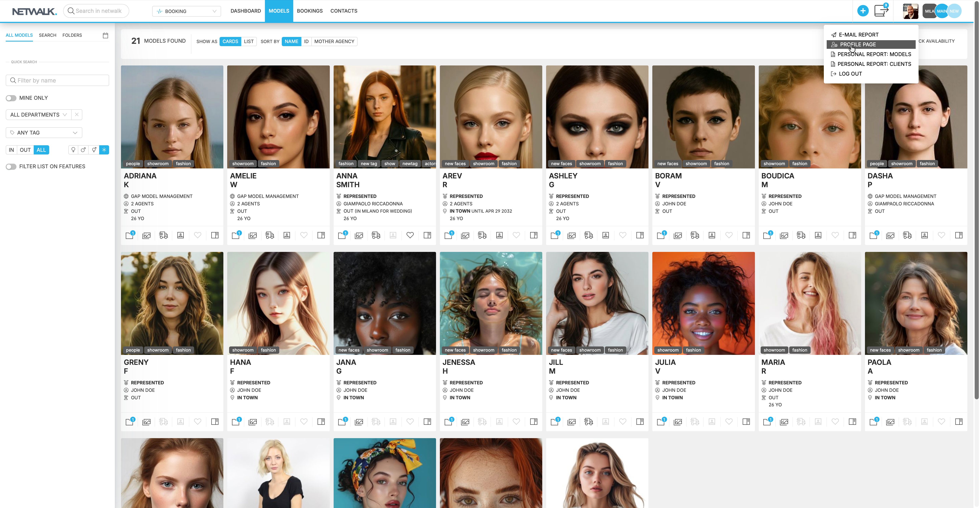Select the OUT availability filter
Screen dimensions: 980x508
click(25, 150)
